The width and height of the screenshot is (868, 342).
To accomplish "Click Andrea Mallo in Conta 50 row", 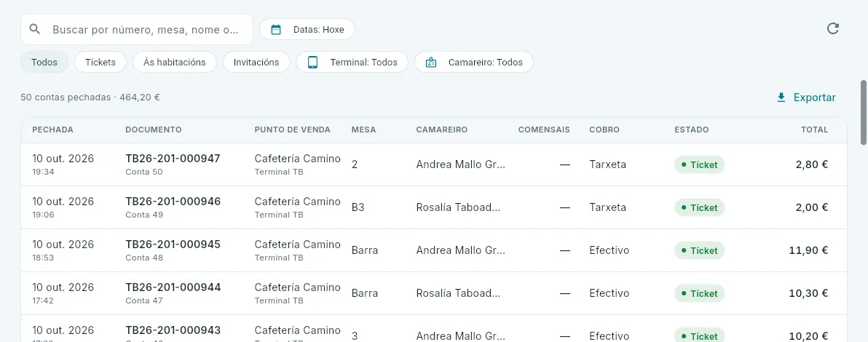I will (x=460, y=164).
